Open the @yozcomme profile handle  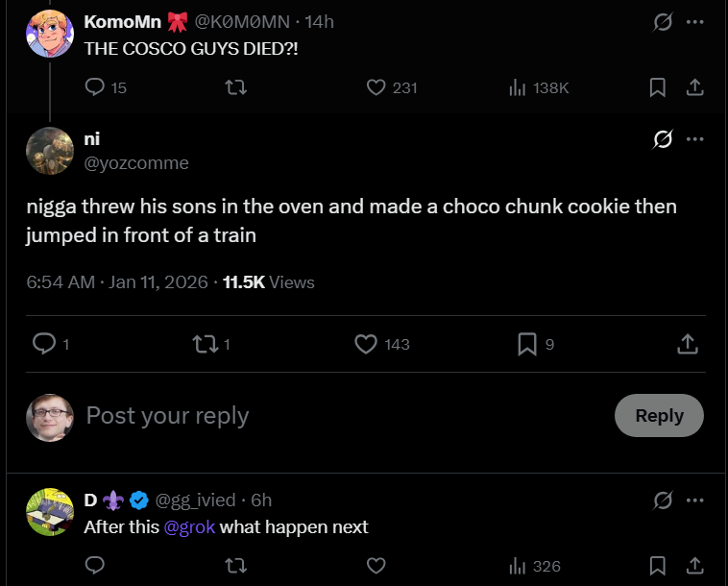pos(136,163)
